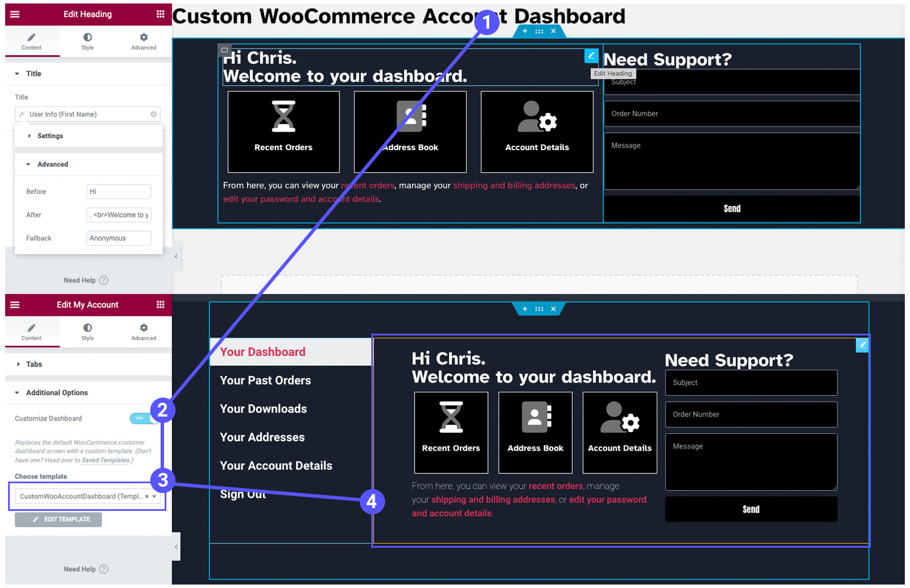Click Send button in top support form

[732, 209]
